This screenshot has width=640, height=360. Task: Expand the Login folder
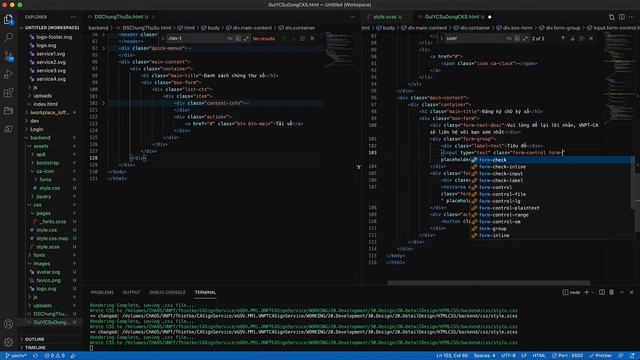[36, 129]
